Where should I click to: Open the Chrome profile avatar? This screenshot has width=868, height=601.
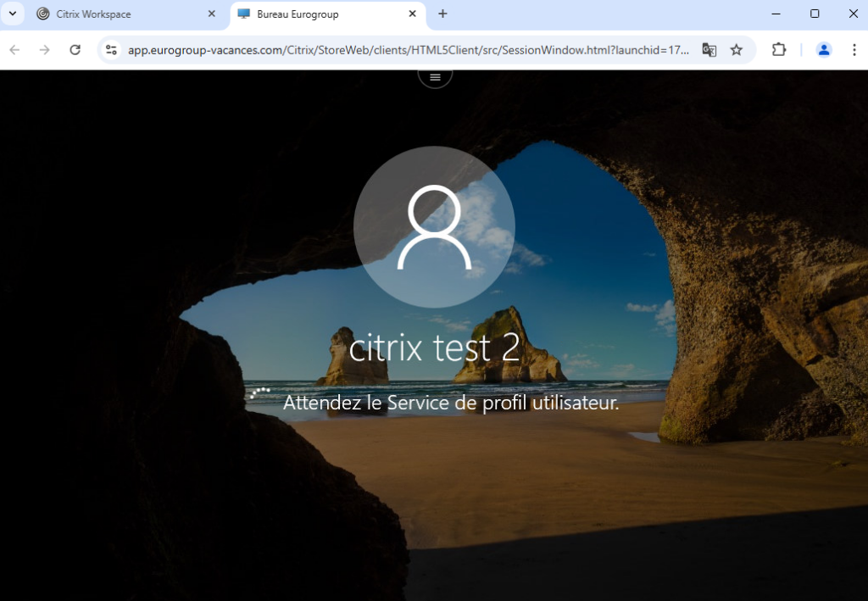click(824, 50)
